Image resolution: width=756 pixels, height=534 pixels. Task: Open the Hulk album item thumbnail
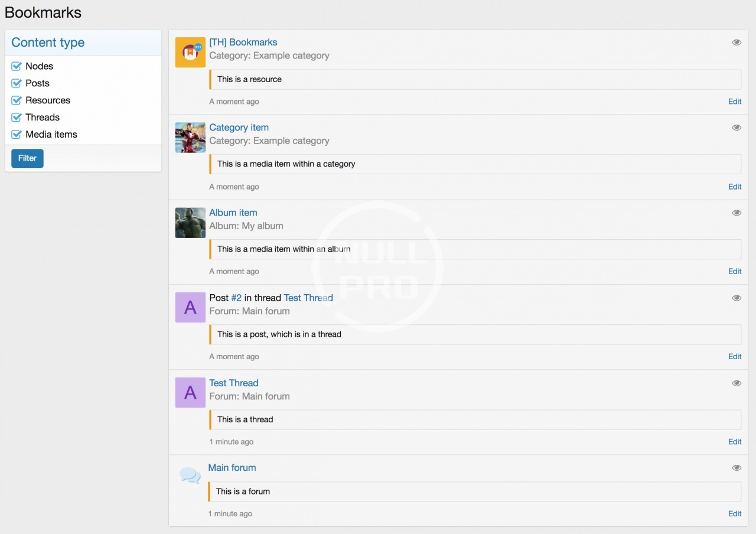(190, 223)
